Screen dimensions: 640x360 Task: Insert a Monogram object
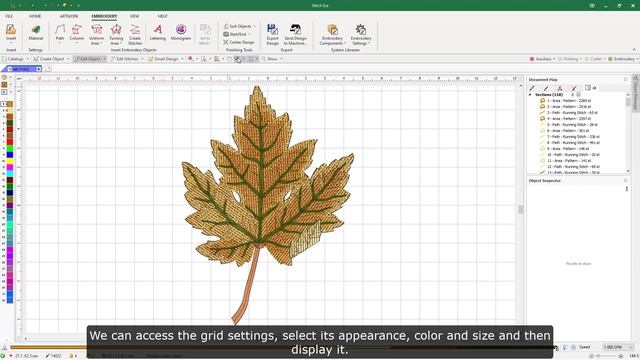click(181, 33)
